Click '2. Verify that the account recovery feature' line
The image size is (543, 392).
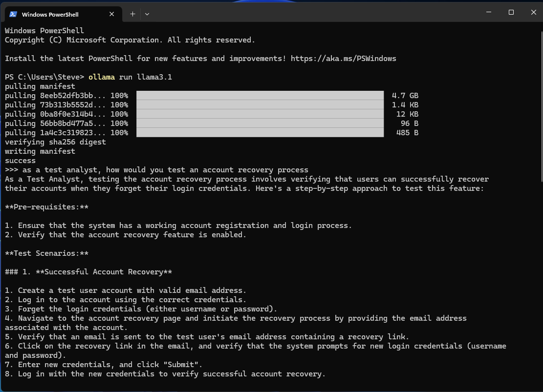(x=125, y=235)
